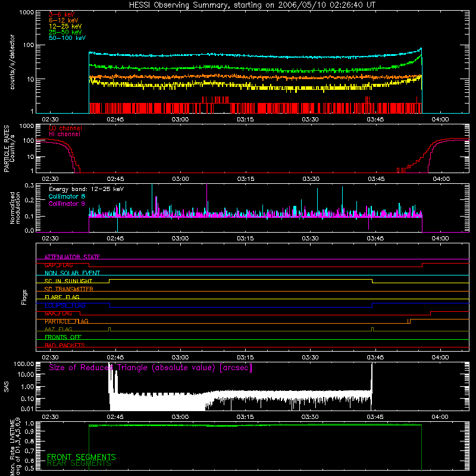
Task: Click the ECLIPSE_FLAG label
Action: pos(65,305)
